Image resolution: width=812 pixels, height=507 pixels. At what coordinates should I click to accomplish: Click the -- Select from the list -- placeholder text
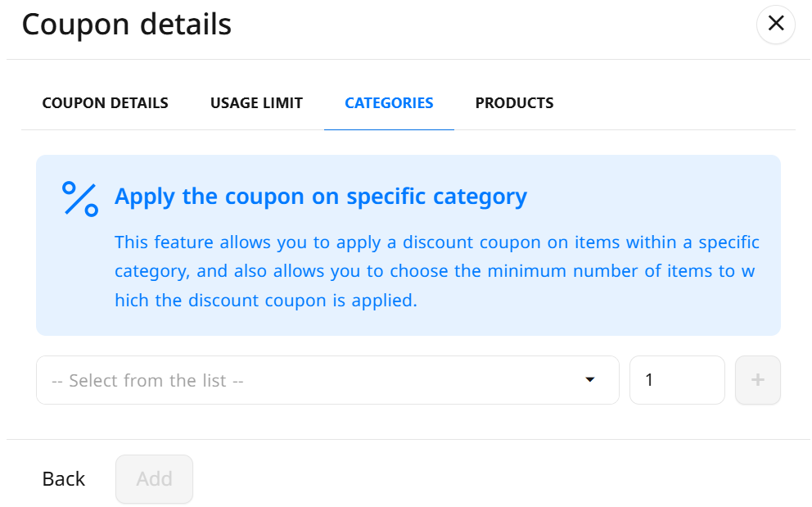pos(147,381)
